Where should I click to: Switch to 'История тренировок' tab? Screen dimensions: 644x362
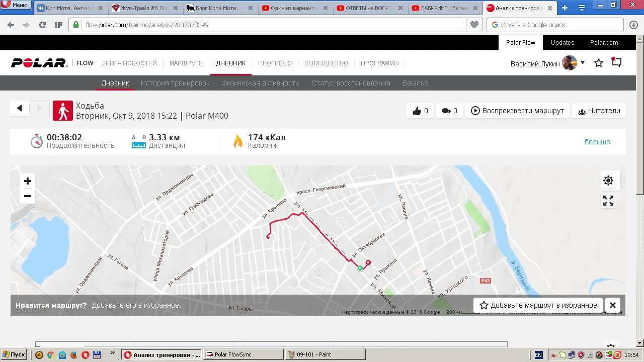pos(175,83)
